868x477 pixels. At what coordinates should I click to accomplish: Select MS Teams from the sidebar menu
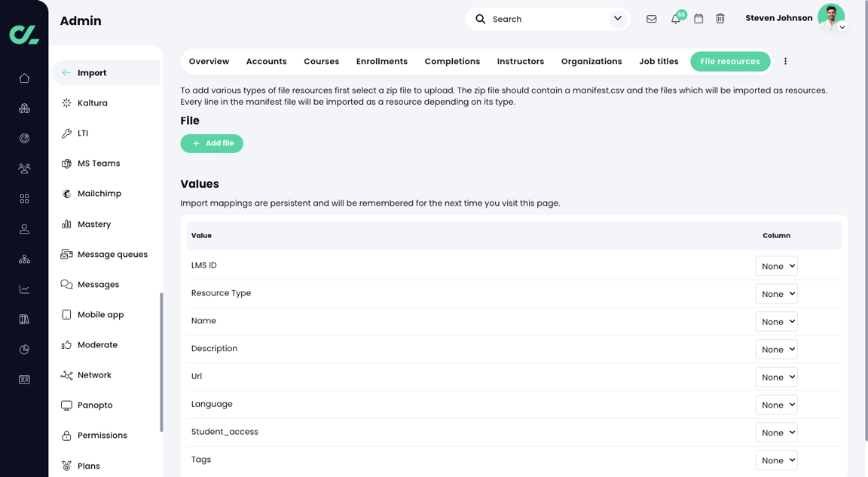pyautogui.click(x=98, y=163)
